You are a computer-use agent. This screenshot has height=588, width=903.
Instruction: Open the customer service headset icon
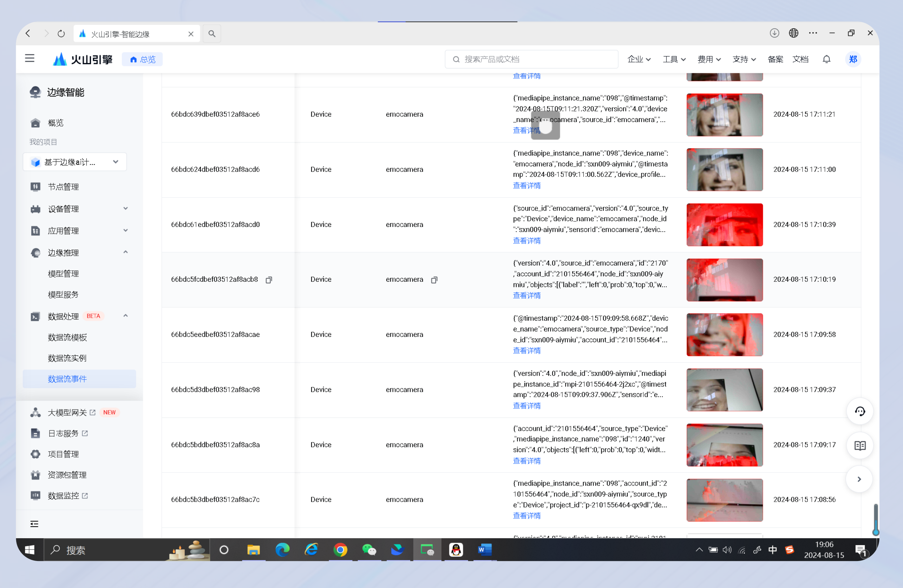click(x=859, y=411)
